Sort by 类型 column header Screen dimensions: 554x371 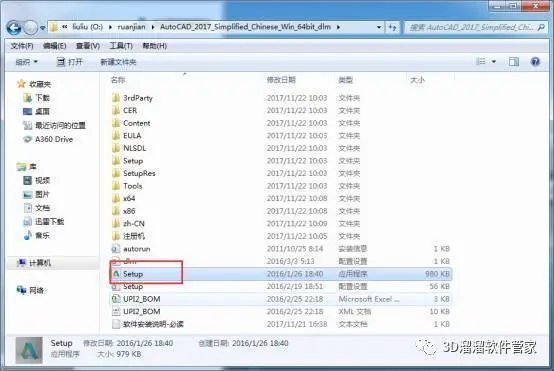[x=345, y=80]
